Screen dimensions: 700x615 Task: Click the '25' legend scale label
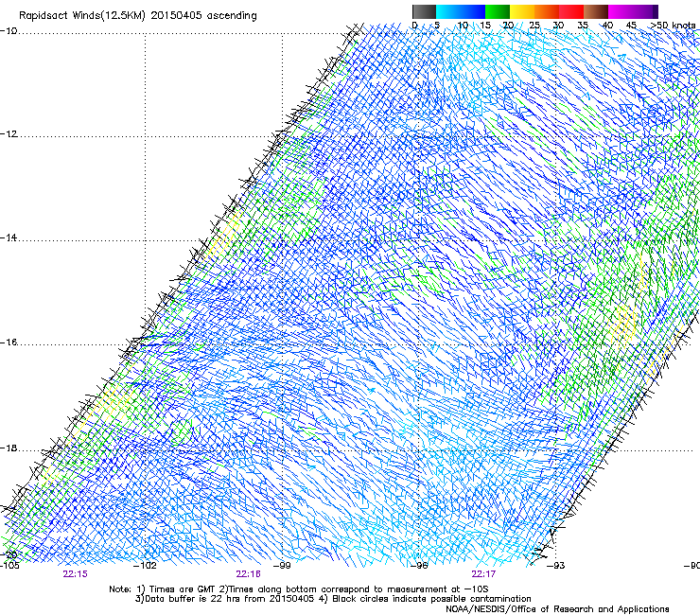click(x=534, y=26)
